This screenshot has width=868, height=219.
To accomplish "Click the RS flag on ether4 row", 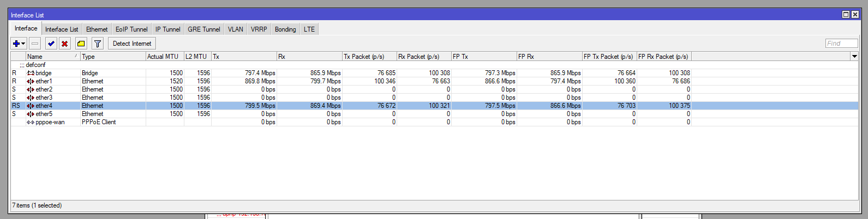I will (16, 106).
